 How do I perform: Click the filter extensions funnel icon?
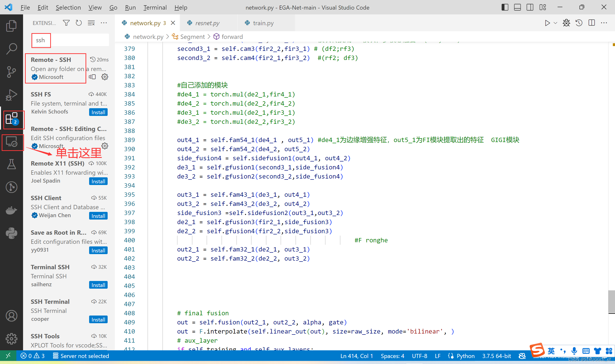(66, 23)
